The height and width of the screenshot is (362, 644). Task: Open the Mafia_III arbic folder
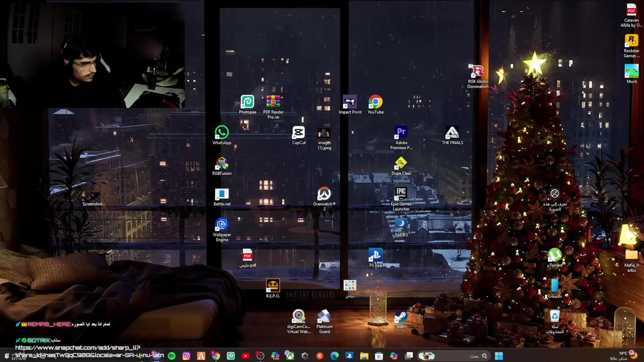tap(631, 260)
